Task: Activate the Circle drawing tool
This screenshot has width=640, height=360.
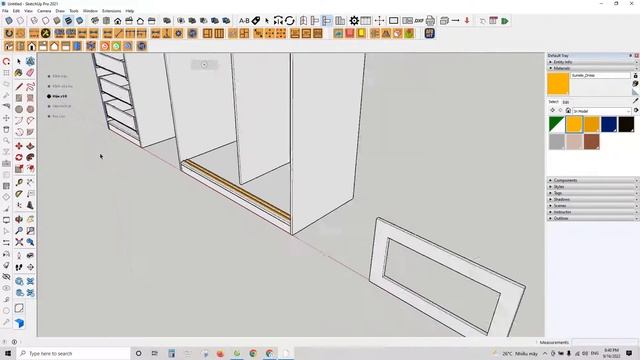Action: 19,109
